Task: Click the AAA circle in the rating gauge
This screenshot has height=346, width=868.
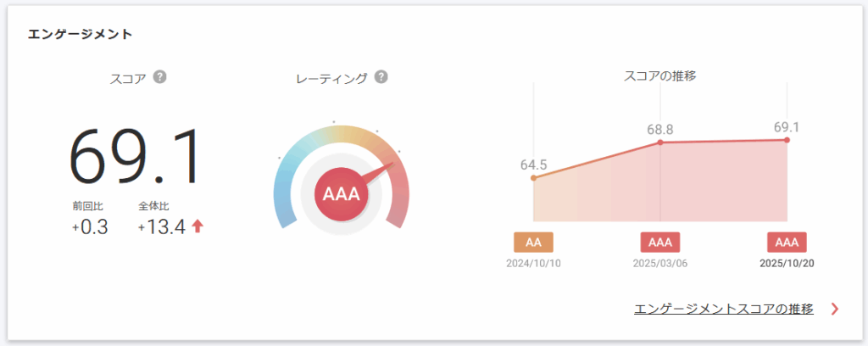Action: pos(342,194)
